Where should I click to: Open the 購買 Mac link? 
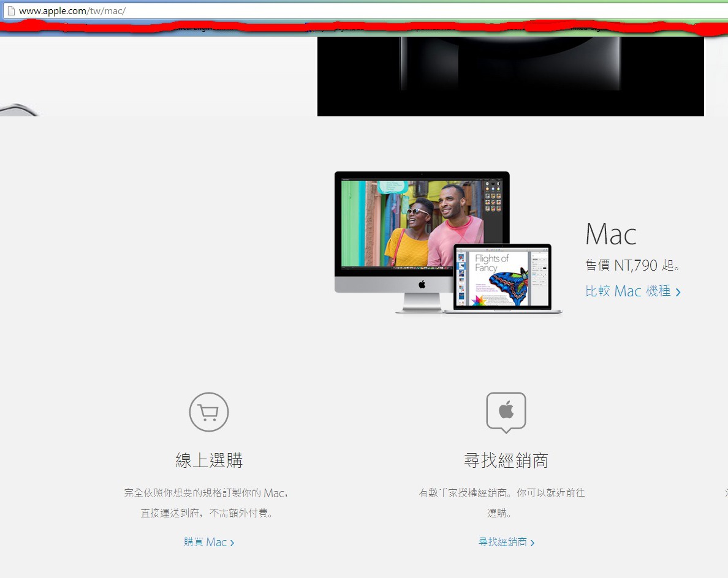click(x=209, y=542)
